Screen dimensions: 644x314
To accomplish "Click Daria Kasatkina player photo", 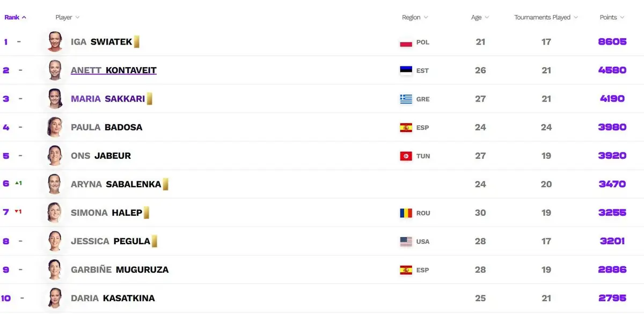I will coord(55,298).
